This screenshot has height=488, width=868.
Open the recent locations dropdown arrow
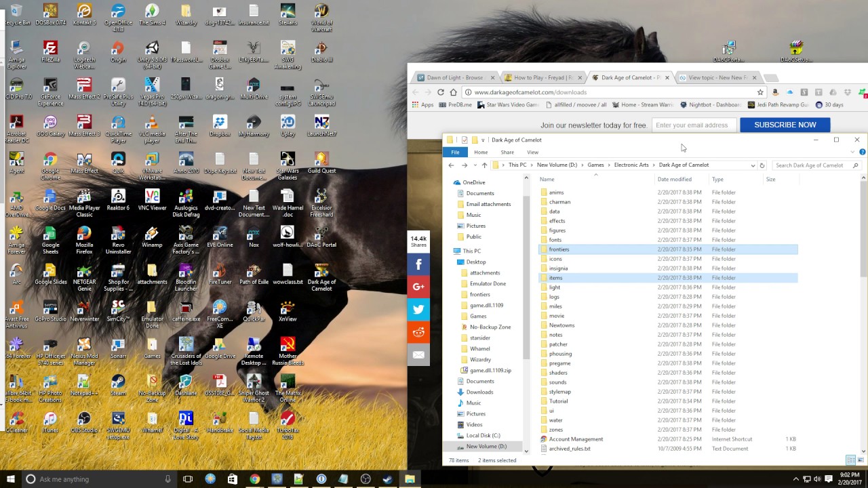475,165
